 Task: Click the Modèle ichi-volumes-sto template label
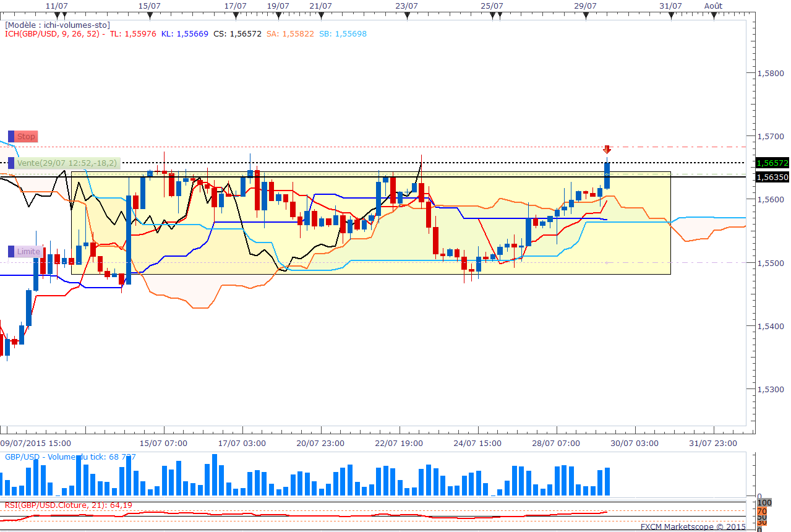point(58,25)
